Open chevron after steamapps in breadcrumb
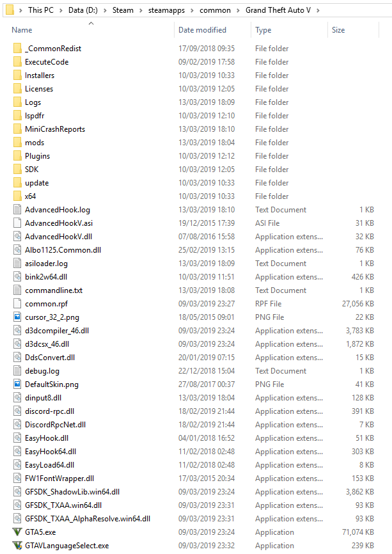Image resolution: width=392 pixels, height=554 pixels. click(x=192, y=11)
